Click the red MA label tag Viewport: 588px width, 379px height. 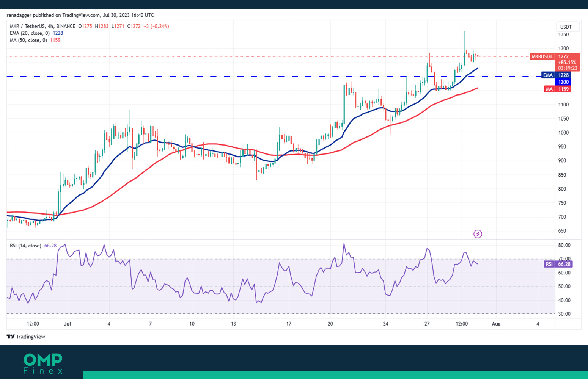tap(549, 89)
